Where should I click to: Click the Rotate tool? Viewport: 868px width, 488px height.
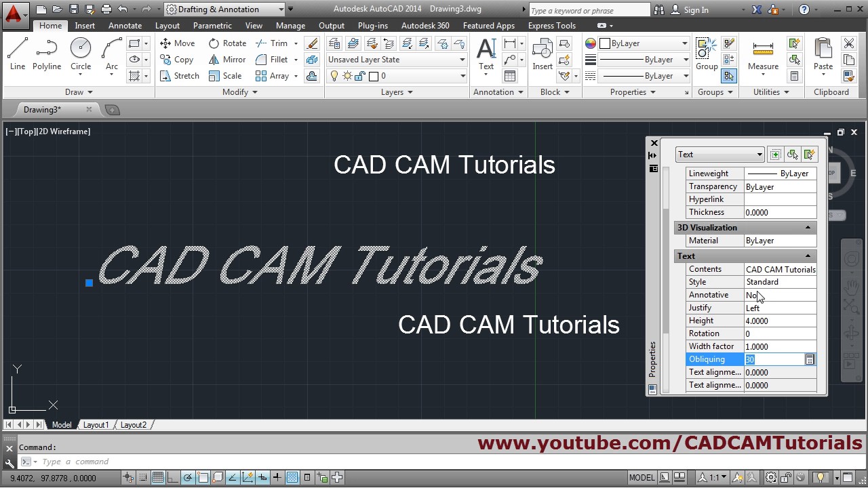pos(228,43)
